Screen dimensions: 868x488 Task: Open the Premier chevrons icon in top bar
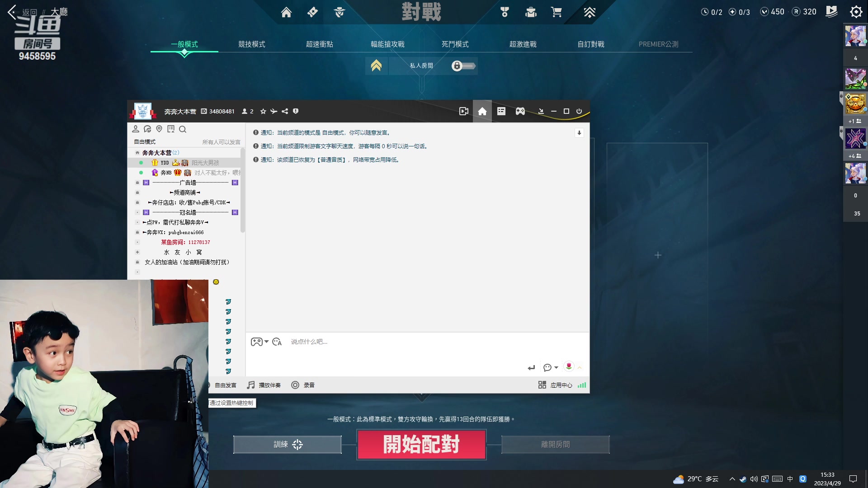590,12
